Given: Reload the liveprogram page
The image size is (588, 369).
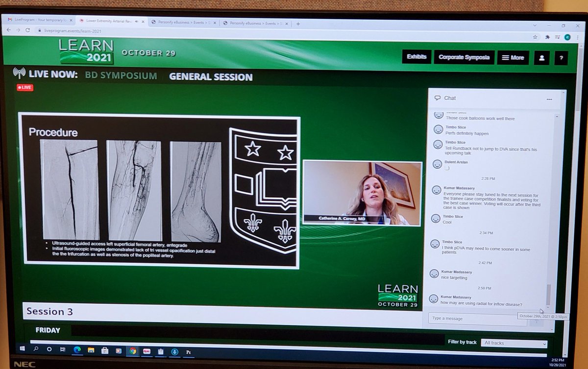Looking at the screenshot, I should click(x=28, y=30).
